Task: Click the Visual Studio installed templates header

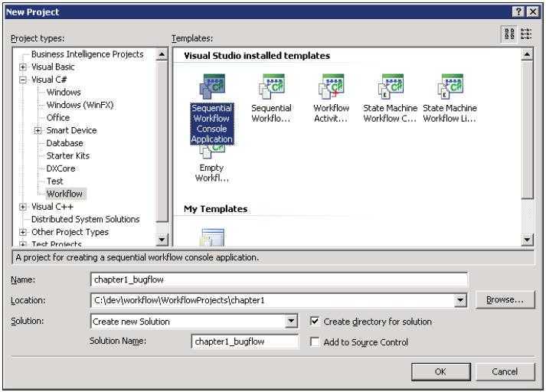Action: point(257,56)
